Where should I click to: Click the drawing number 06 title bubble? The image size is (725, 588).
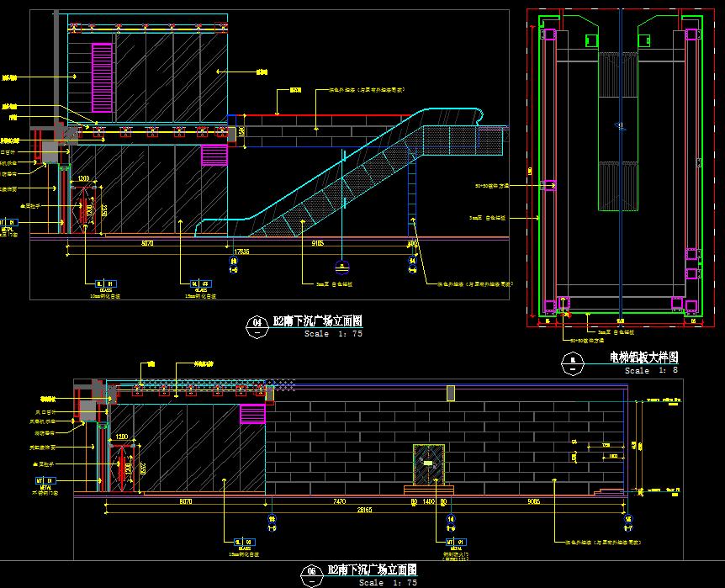311,572
